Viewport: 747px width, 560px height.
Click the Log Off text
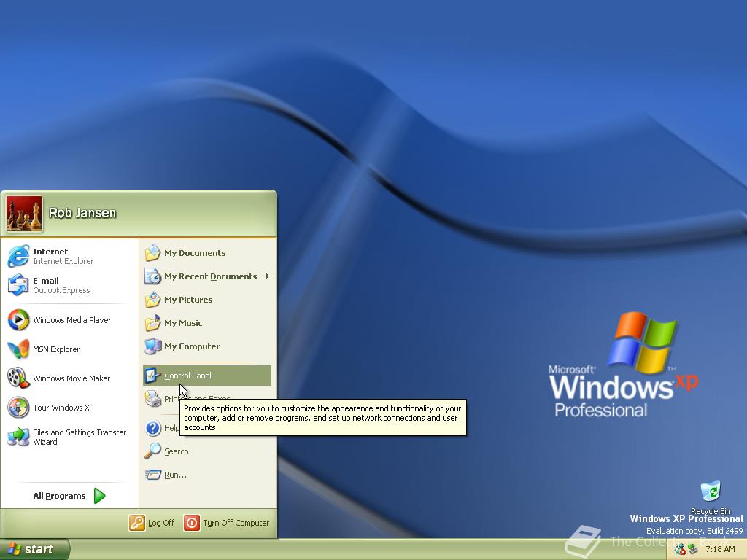click(161, 523)
